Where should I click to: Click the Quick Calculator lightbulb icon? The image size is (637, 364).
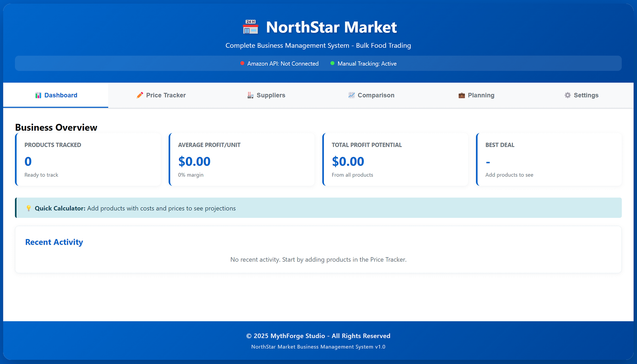[x=29, y=208]
